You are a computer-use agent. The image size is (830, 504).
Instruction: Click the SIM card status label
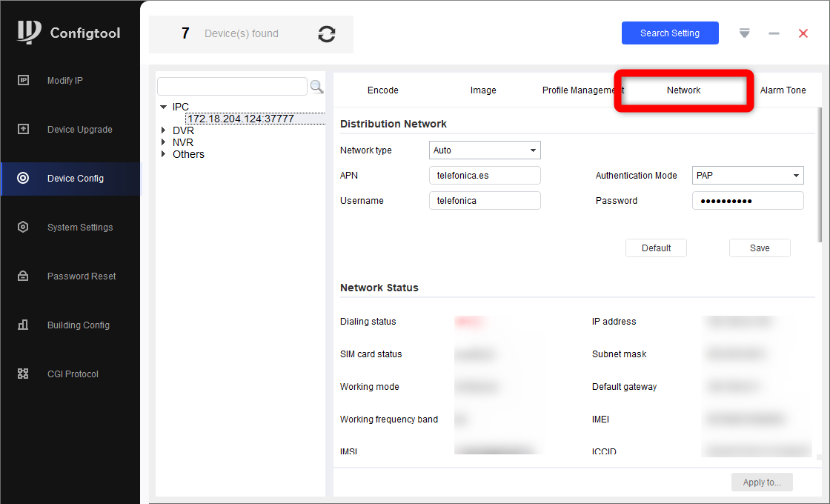pos(371,354)
